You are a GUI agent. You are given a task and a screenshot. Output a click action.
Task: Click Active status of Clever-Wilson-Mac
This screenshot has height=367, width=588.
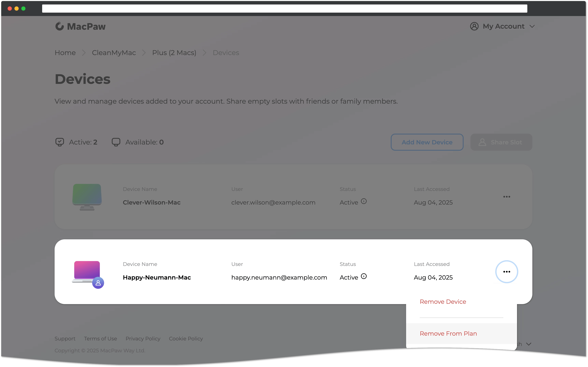(x=349, y=203)
